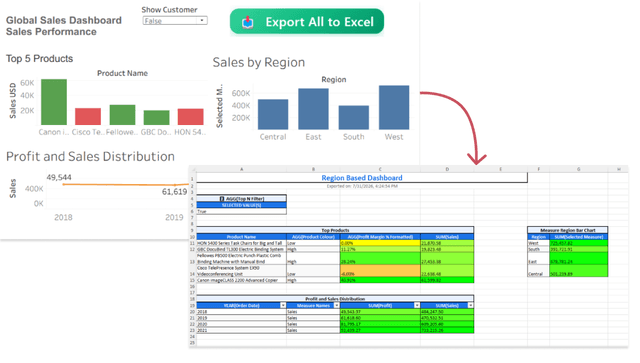
Task: Open the SUM(Sales) filter arrow in Profit table
Action: click(470, 305)
